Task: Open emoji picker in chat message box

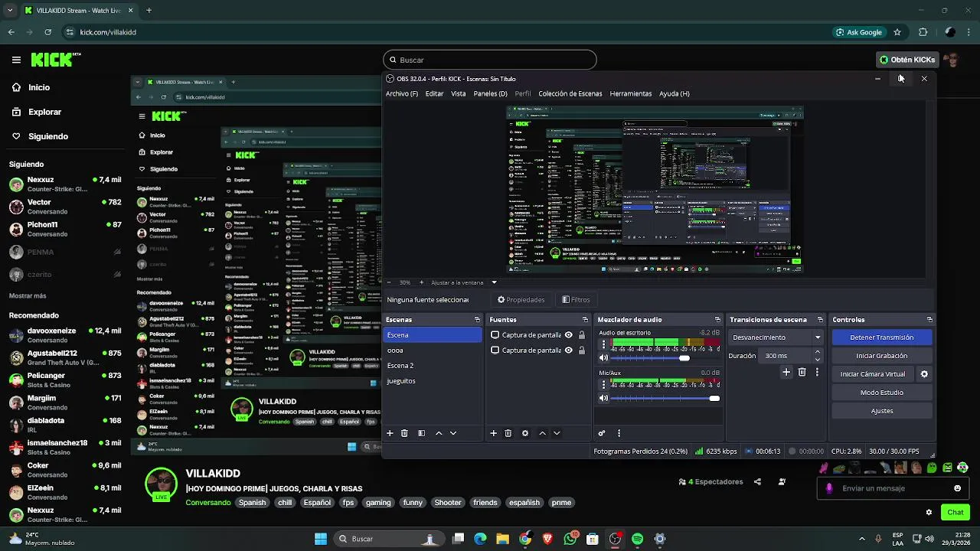Action: point(957,488)
